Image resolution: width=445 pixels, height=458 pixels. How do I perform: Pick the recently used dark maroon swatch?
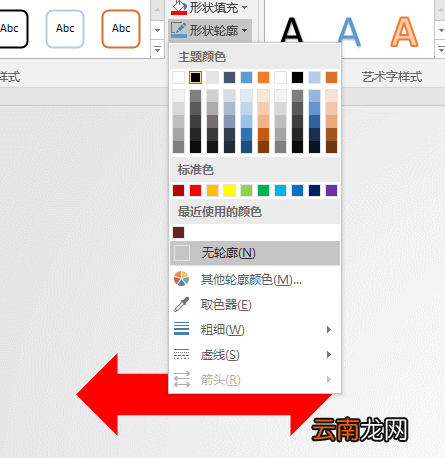point(178,232)
